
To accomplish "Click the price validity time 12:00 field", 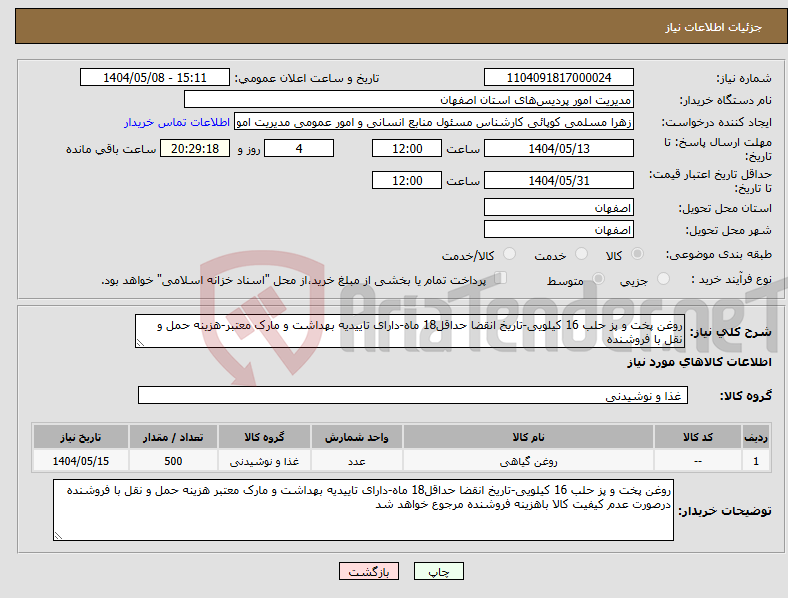I will (407, 180).
